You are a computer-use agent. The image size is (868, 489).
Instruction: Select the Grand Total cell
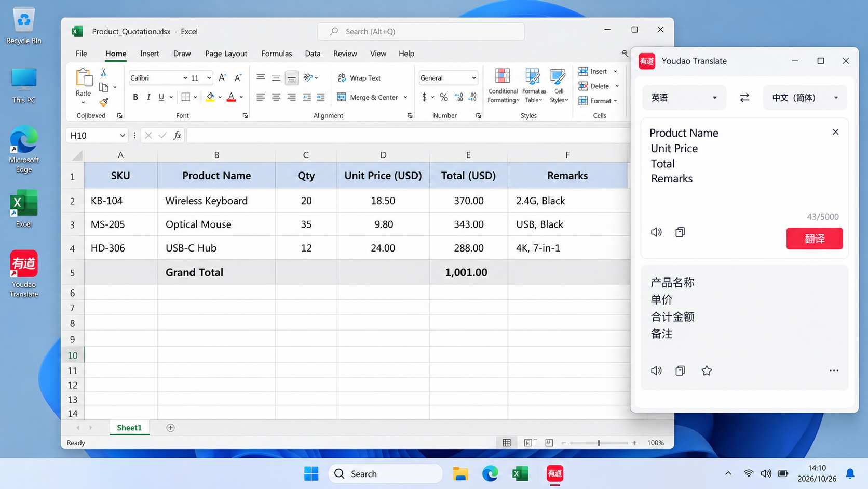(x=216, y=272)
